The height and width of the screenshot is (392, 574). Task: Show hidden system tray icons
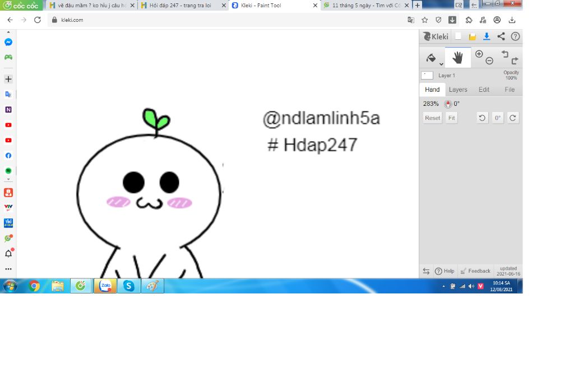pyautogui.click(x=443, y=286)
